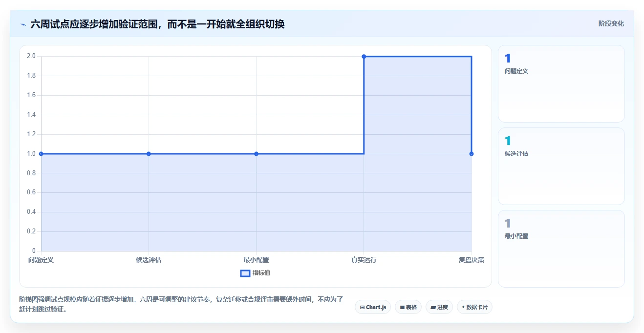Click the 阶段变化 label in the header
Screen dimensions: 644x333
tap(611, 23)
